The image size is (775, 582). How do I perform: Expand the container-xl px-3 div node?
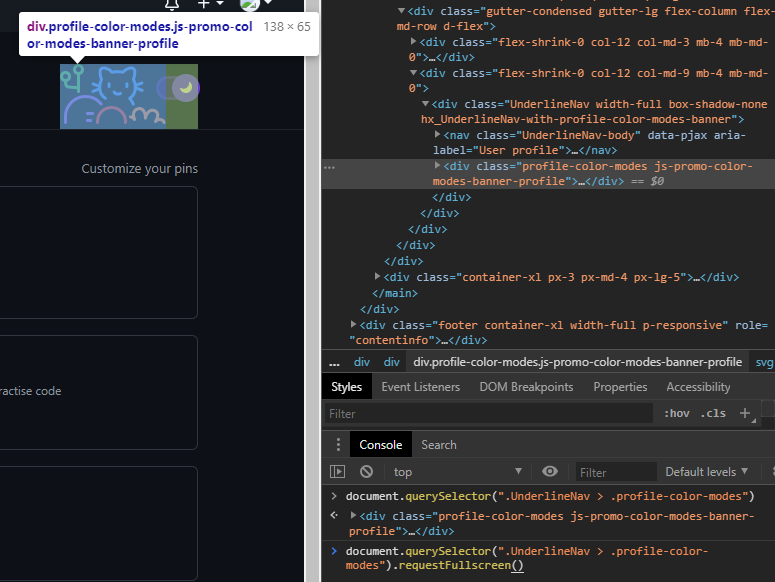pyautogui.click(x=377, y=277)
